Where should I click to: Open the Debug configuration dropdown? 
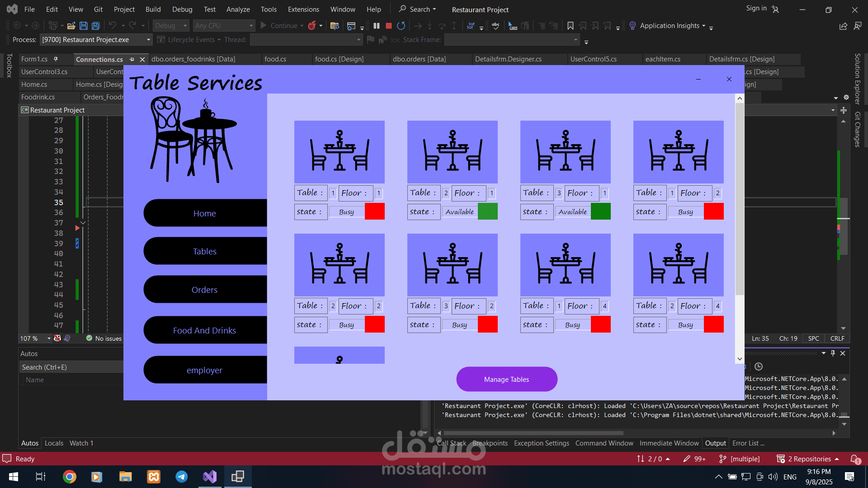(171, 26)
